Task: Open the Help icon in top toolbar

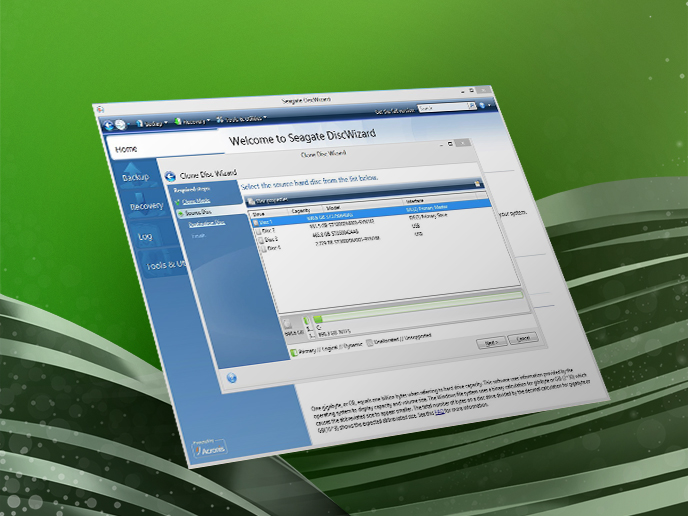Action: click(x=483, y=105)
